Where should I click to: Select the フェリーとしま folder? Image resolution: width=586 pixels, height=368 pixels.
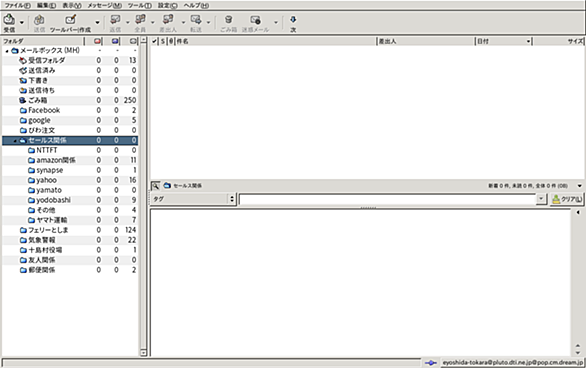click(x=70, y=230)
